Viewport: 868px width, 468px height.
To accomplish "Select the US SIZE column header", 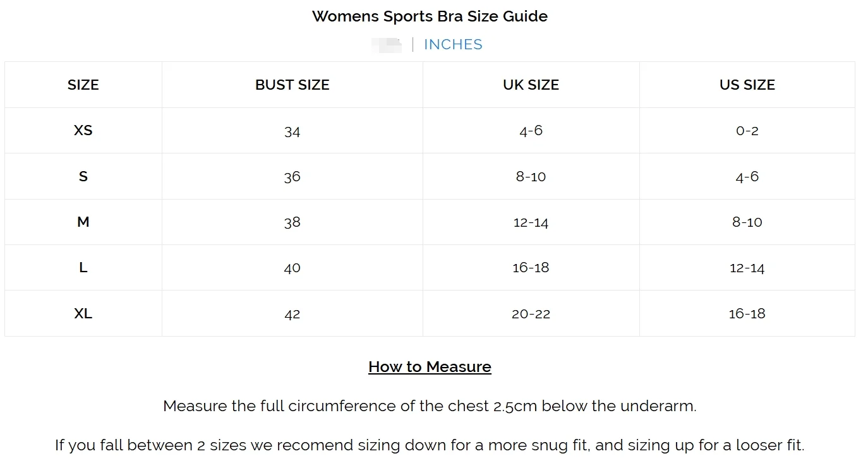I will (747, 85).
